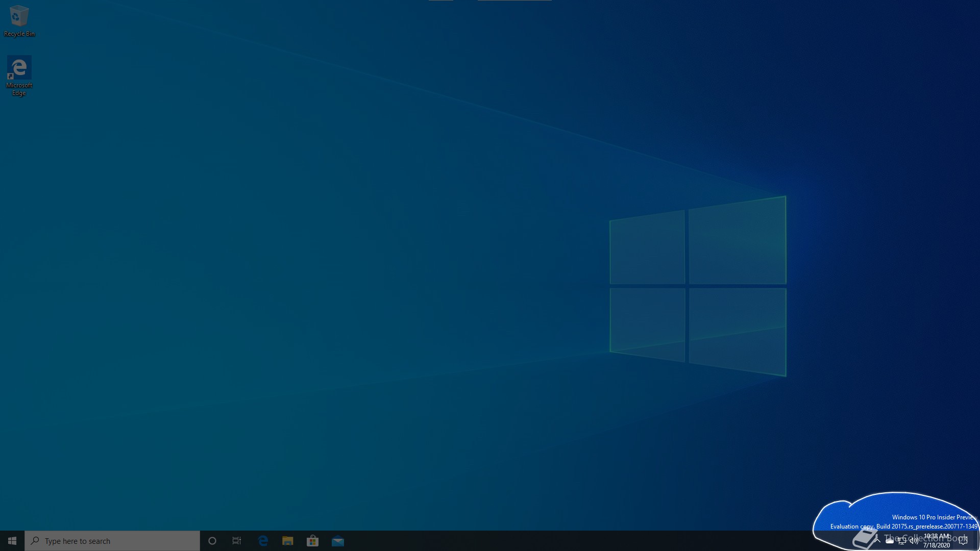The height and width of the screenshot is (551, 980).
Task: Open Task View
Action: click(x=237, y=541)
